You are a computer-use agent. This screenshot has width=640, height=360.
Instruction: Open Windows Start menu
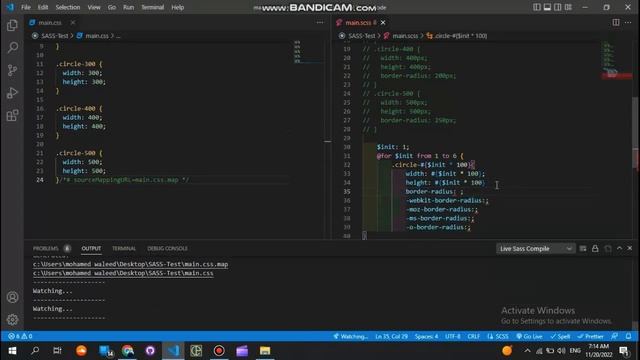[12, 351]
